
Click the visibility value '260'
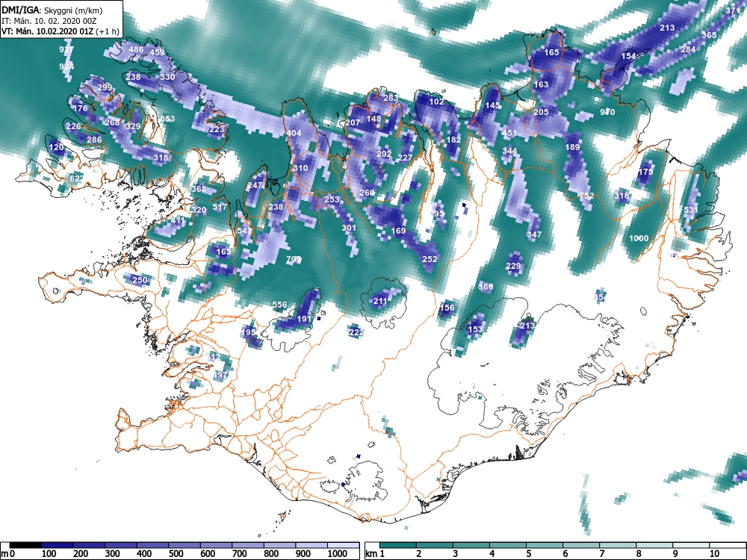click(x=367, y=193)
